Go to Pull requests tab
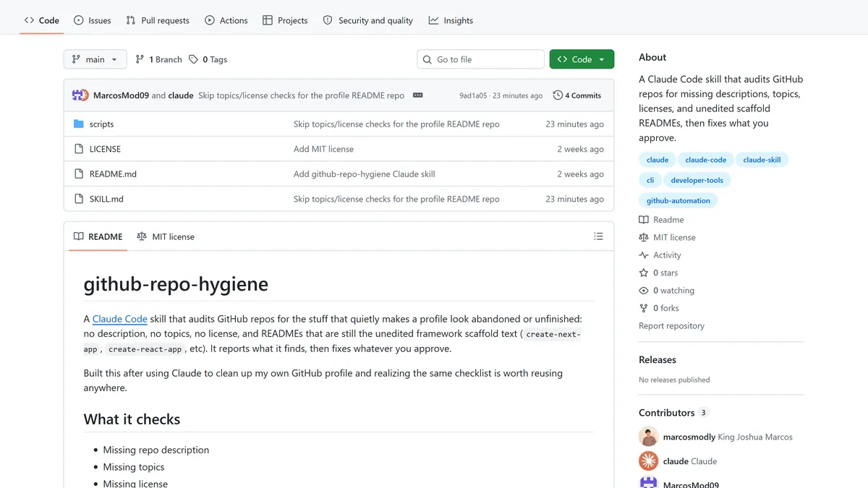Viewport: 868px width, 488px height. pyautogui.click(x=158, y=20)
